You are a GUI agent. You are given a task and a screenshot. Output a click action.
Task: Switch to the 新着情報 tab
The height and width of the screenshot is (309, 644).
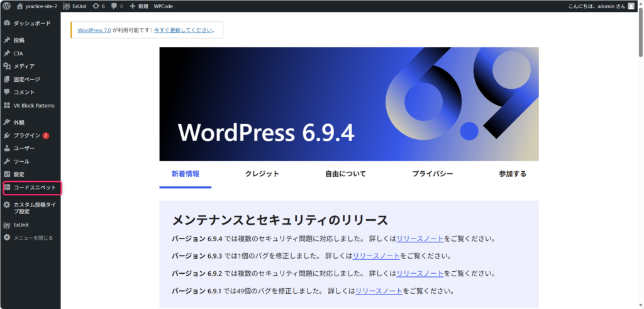click(186, 174)
